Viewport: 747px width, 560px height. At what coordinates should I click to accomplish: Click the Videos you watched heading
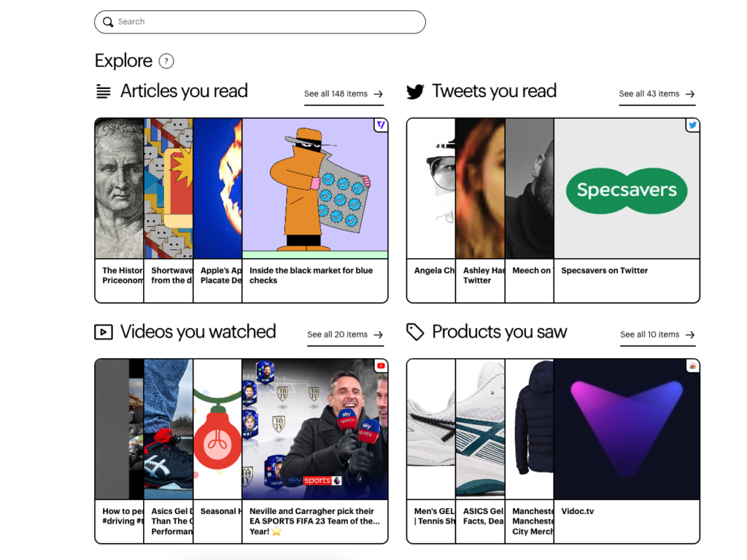point(198,332)
